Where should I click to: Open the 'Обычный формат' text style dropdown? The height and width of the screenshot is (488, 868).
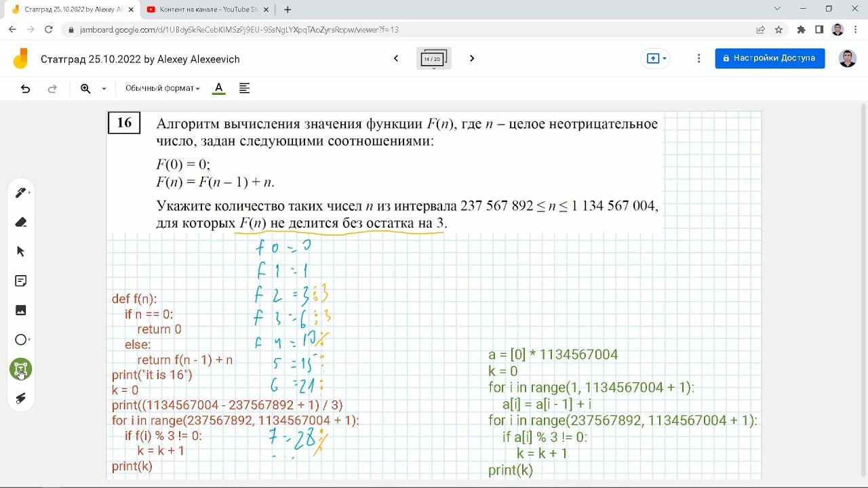pyautogui.click(x=162, y=89)
